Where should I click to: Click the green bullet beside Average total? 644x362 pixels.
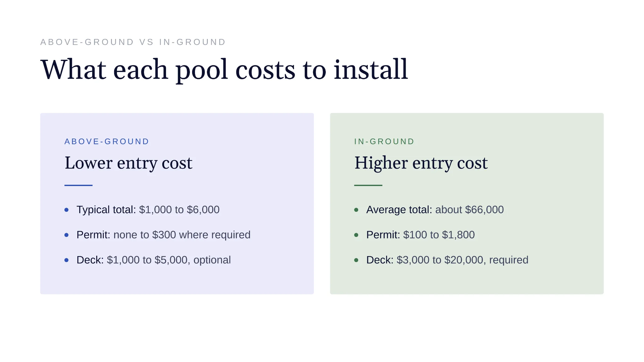(x=356, y=210)
